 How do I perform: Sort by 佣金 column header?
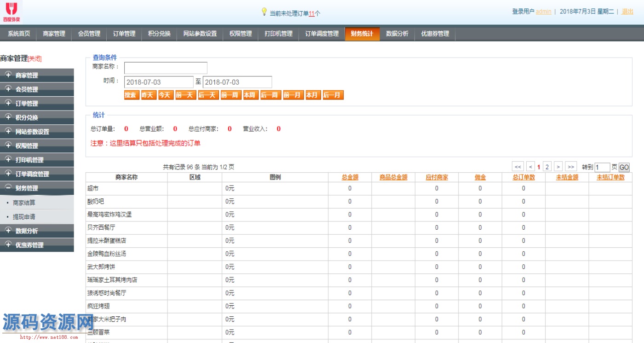point(480,177)
